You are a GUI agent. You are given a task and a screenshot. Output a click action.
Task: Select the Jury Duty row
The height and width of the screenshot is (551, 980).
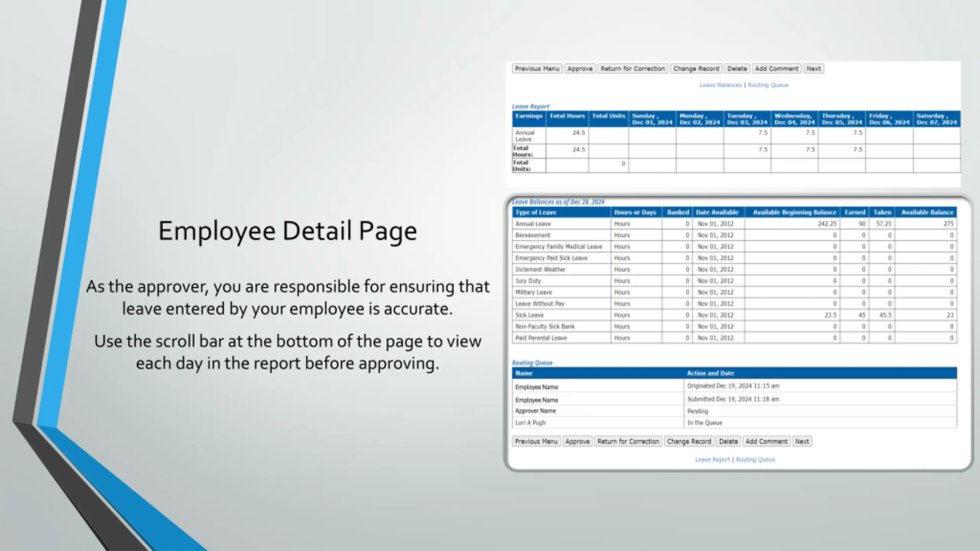pos(735,281)
